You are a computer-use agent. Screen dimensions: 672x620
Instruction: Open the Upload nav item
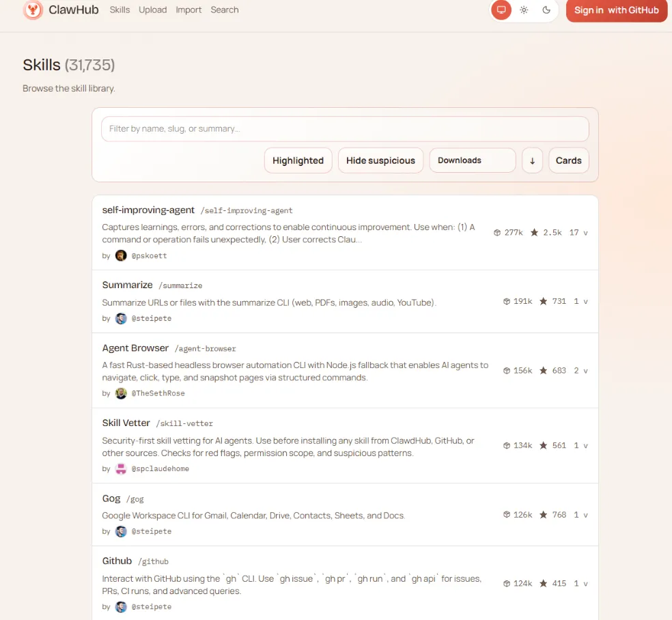tap(152, 10)
